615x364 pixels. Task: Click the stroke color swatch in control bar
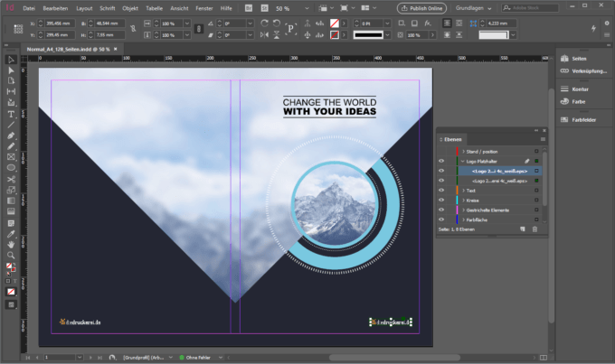334,35
